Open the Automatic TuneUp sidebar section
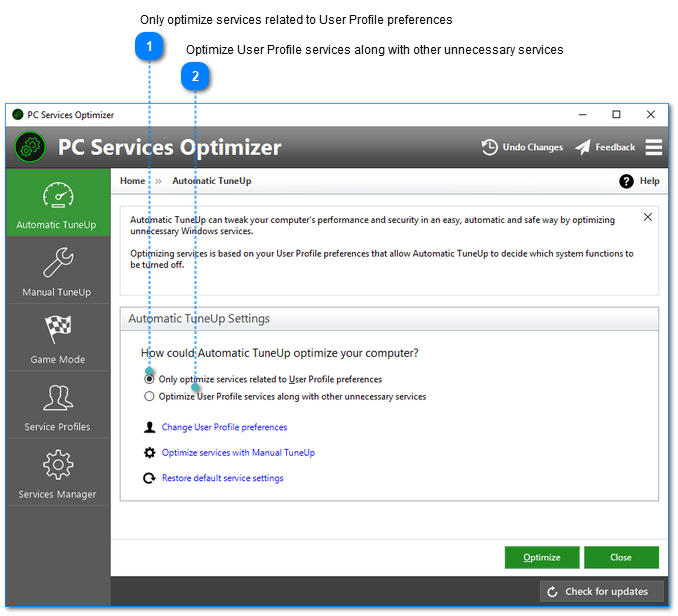 coord(56,204)
